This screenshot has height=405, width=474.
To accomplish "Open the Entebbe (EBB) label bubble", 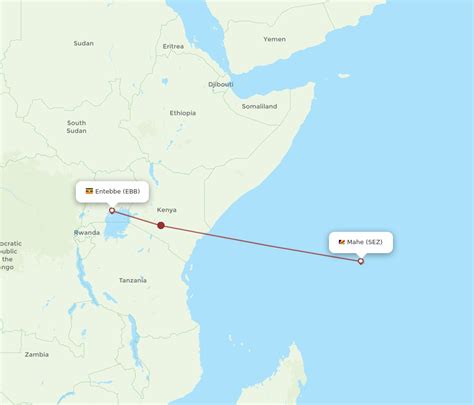I will point(112,192).
